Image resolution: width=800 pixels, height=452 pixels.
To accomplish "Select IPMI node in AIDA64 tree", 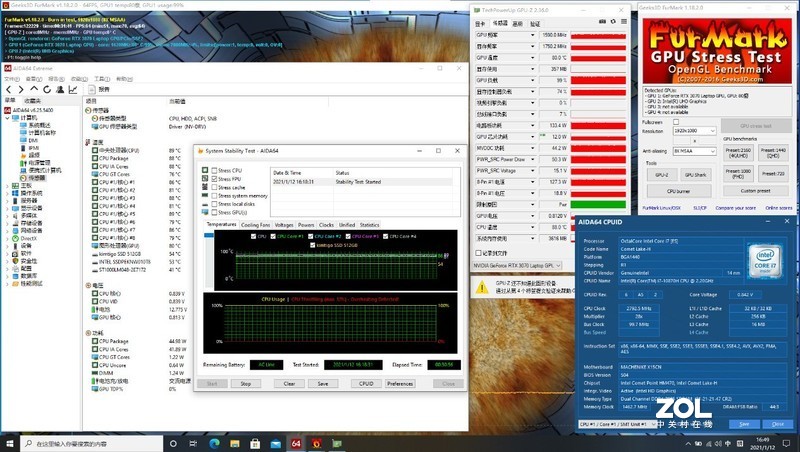I will click(34, 148).
